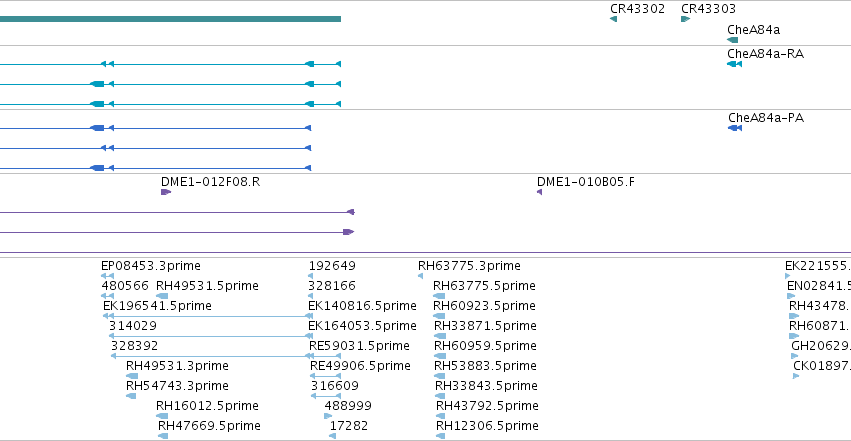Select the RH47669.5prime EST block

[162, 436]
